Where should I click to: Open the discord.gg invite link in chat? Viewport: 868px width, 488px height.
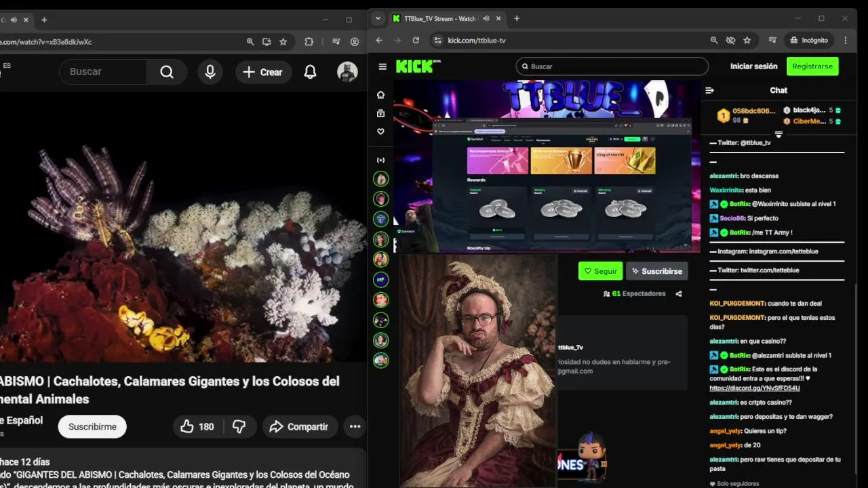pyautogui.click(x=755, y=388)
